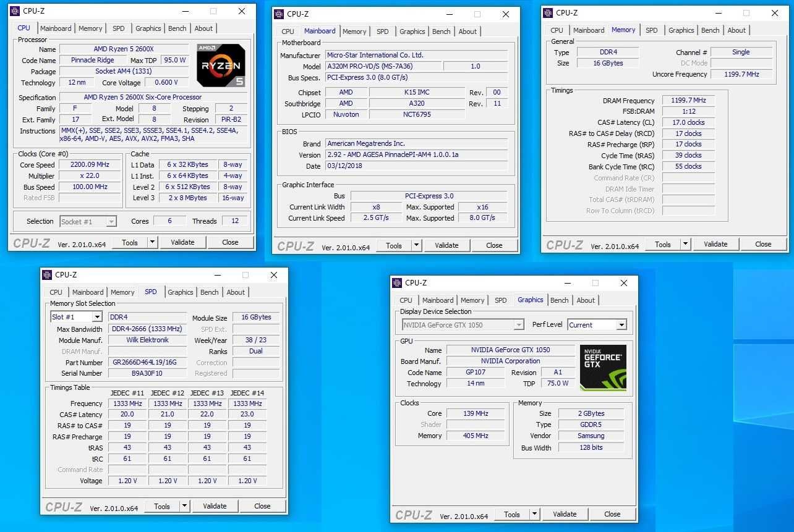Open Memory tab in the SPD window
Viewport: 794px width, 532px height.
[x=122, y=292]
